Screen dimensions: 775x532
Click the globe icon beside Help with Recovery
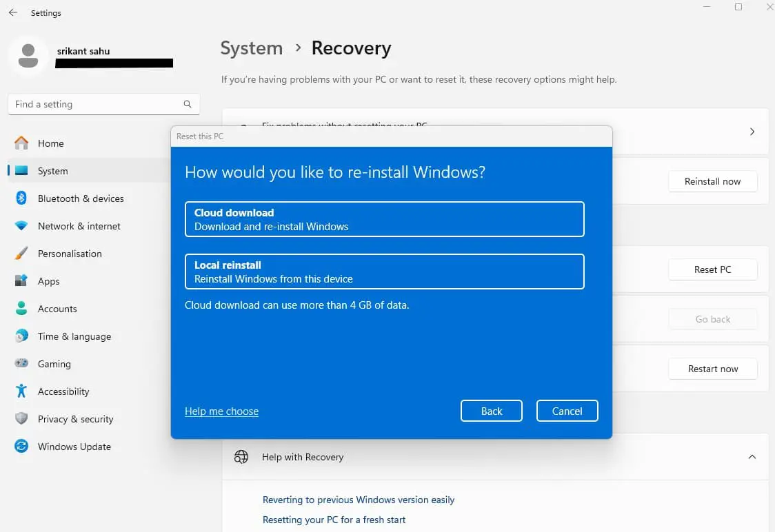click(241, 457)
